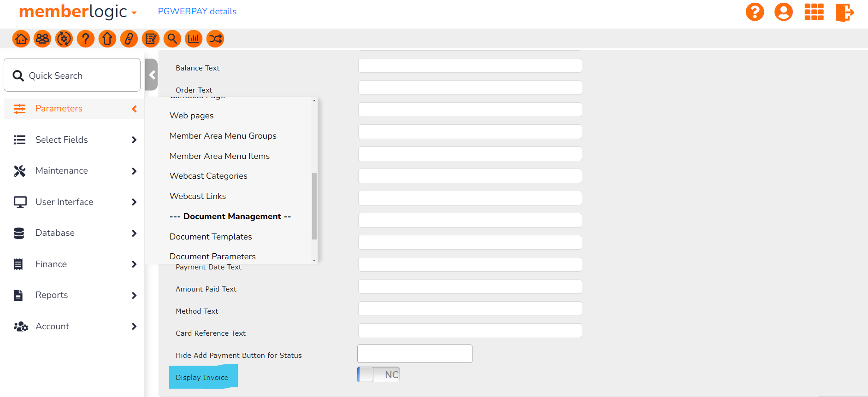The width and height of the screenshot is (868, 397).
Task: Click the magnifier search toolbar icon
Action: pos(172,39)
